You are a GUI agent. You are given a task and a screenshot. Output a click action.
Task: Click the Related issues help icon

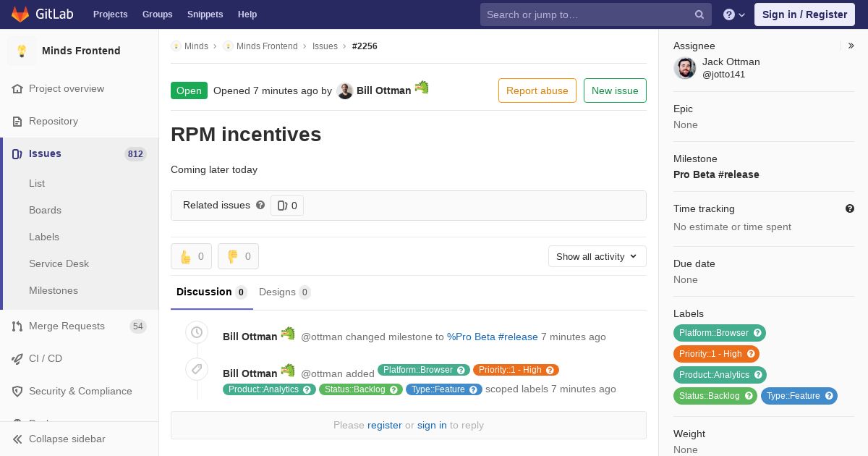point(260,205)
